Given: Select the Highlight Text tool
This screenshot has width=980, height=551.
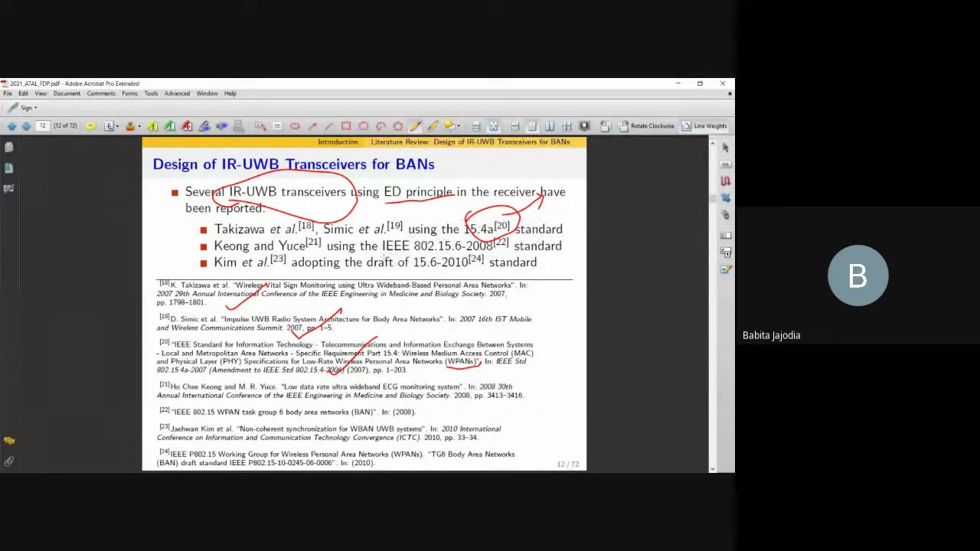Looking at the screenshot, I should (x=153, y=126).
